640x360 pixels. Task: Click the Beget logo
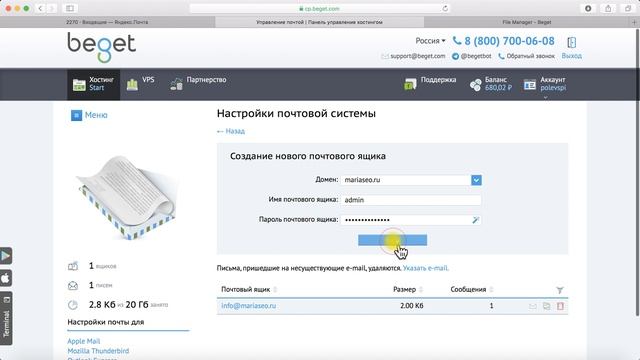101,47
